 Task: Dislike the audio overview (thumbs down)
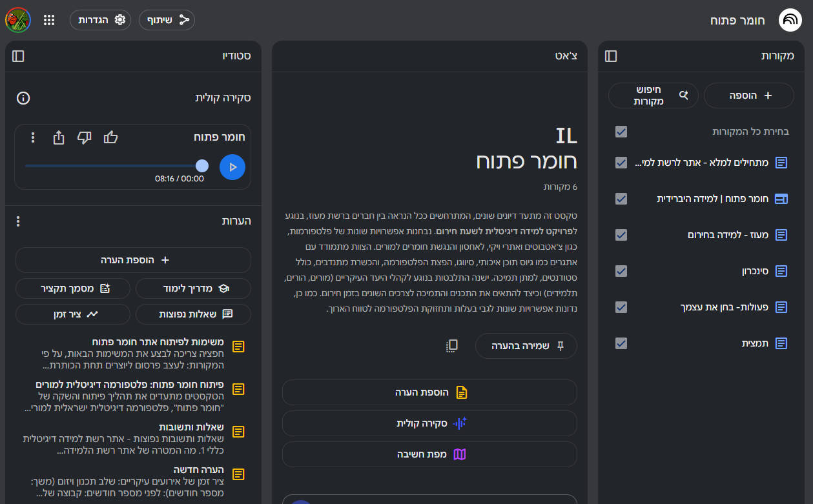click(x=85, y=137)
